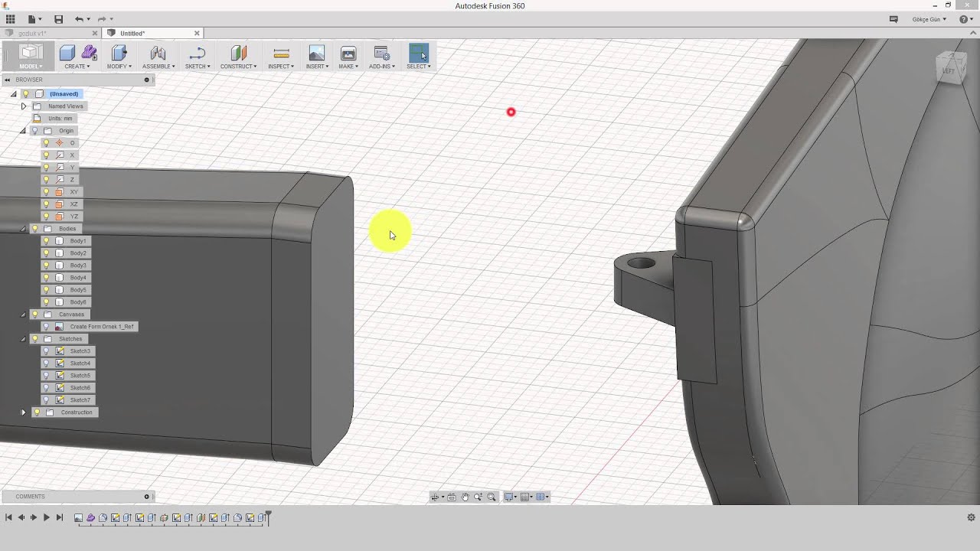Collapse the Sketches folder
Viewport: 980px width, 551px height.
23,339
